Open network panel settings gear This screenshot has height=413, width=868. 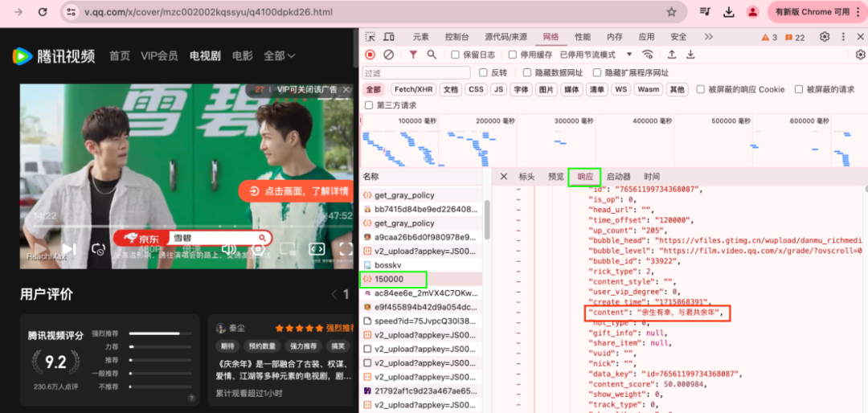pos(860,55)
